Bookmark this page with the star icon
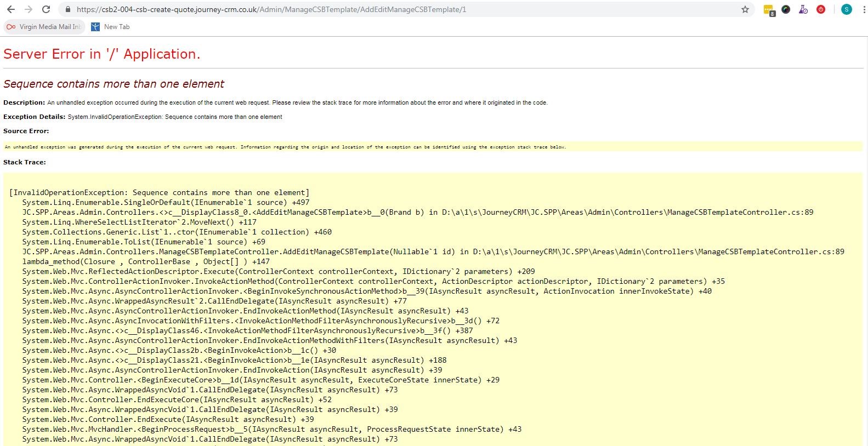Screen dimensions: 868x446 point(745,9)
